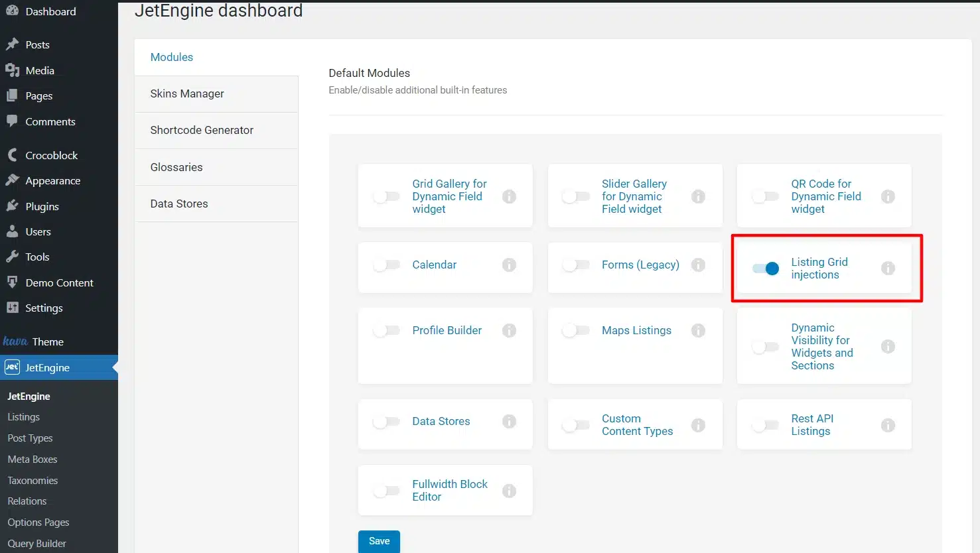Show info for QR Code module
This screenshot has width=980, height=553.
point(888,196)
